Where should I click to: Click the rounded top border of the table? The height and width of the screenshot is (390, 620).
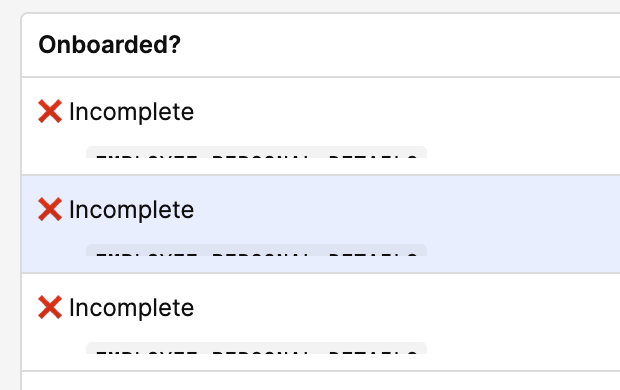tap(321, 13)
